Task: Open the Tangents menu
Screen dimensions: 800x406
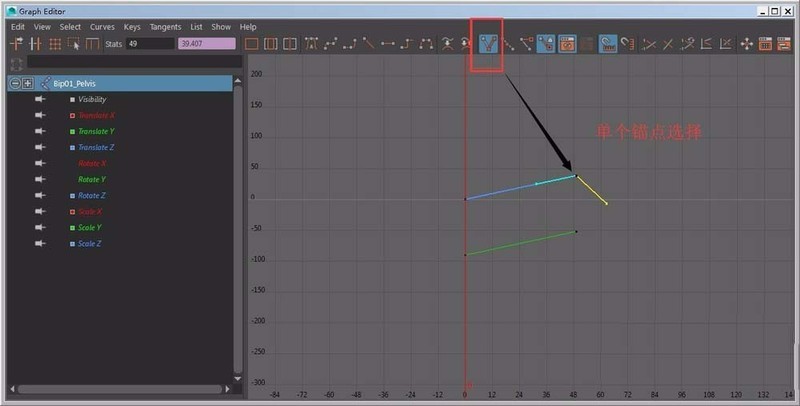Action: (x=165, y=27)
